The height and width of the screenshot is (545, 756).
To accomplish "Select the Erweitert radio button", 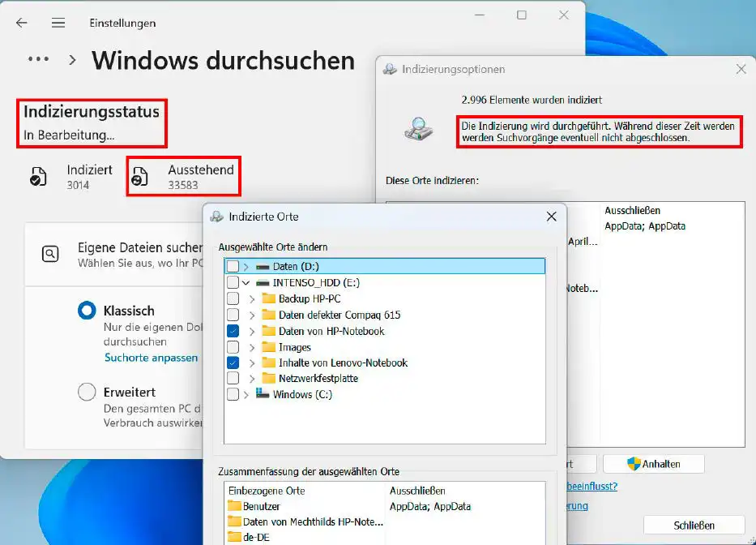I will click(x=87, y=391).
